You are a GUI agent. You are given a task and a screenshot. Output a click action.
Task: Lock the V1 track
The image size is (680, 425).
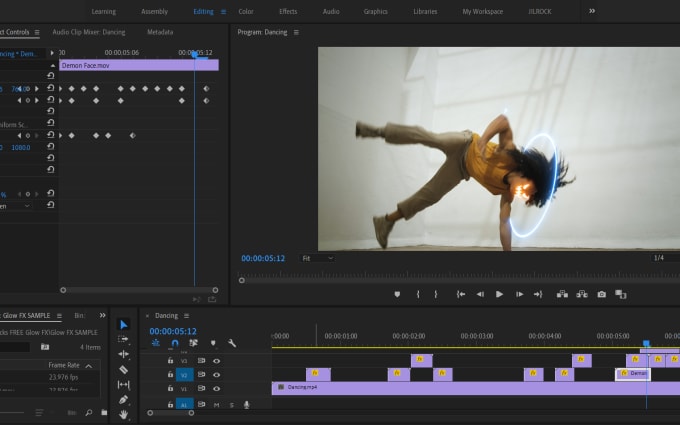[170, 389]
